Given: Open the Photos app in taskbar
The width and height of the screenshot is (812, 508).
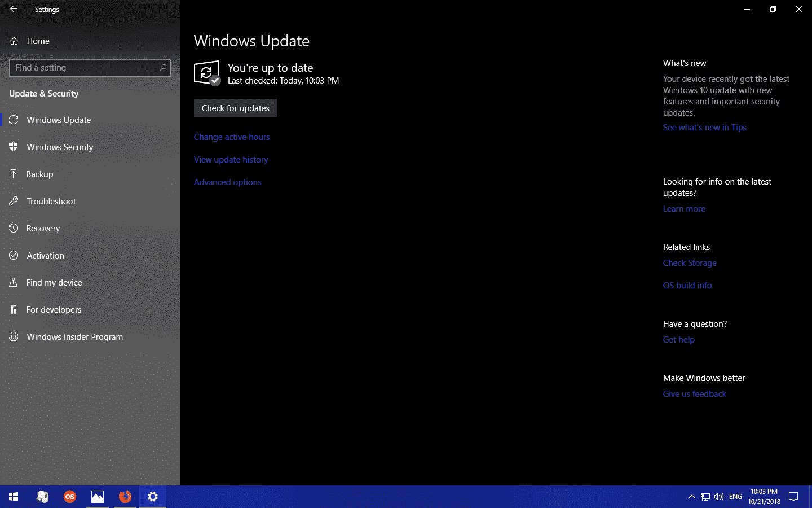Looking at the screenshot, I should coord(98,497).
